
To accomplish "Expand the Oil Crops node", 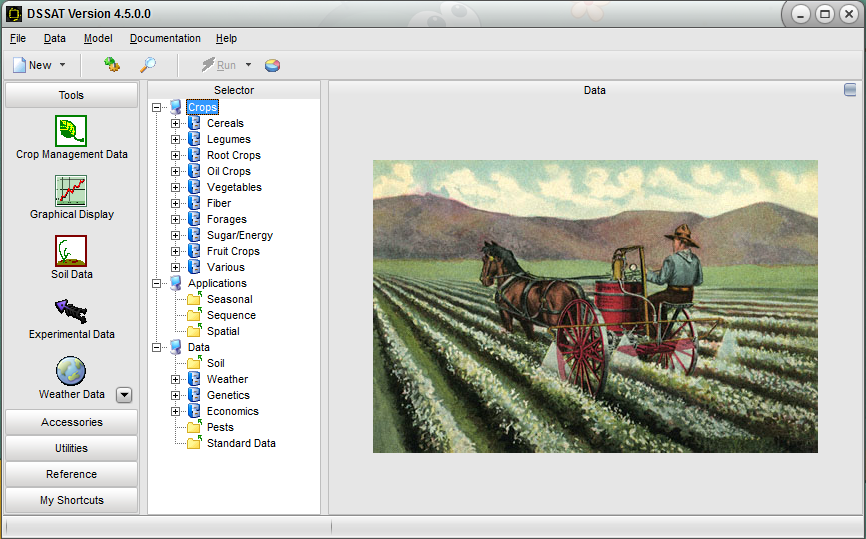I will [175, 171].
